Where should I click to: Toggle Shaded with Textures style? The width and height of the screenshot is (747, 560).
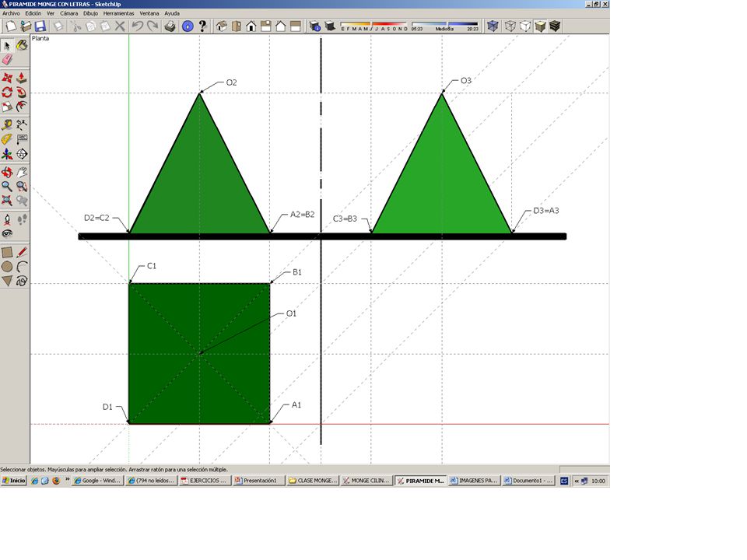tap(555, 26)
